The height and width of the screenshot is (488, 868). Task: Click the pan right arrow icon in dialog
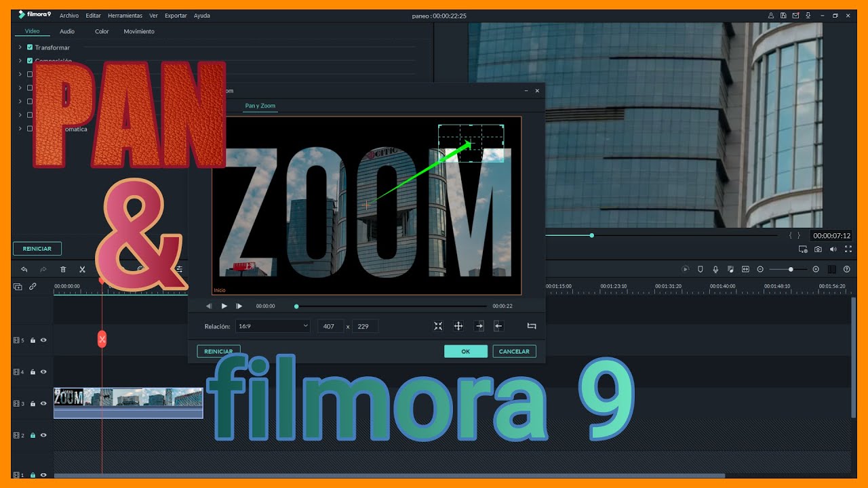pos(479,326)
